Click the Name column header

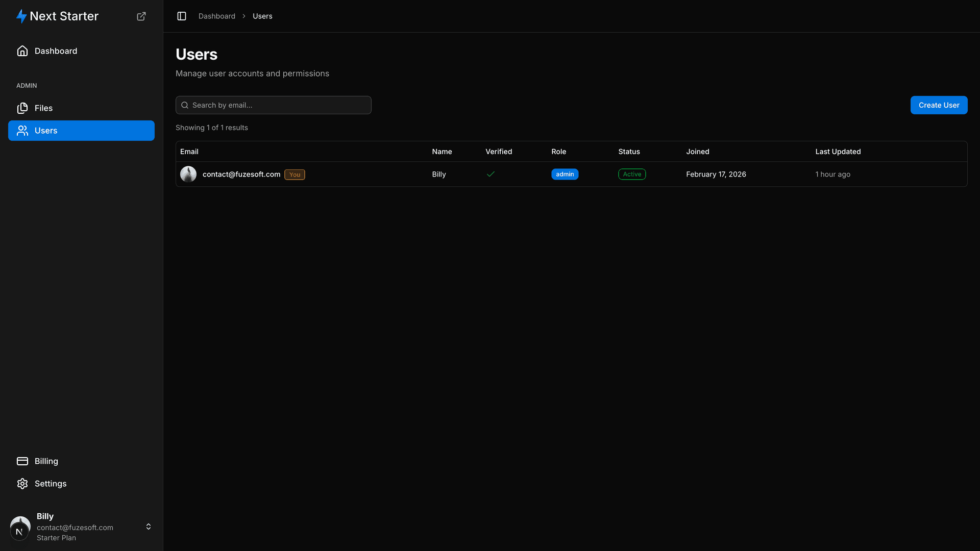click(x=442, y=152)
